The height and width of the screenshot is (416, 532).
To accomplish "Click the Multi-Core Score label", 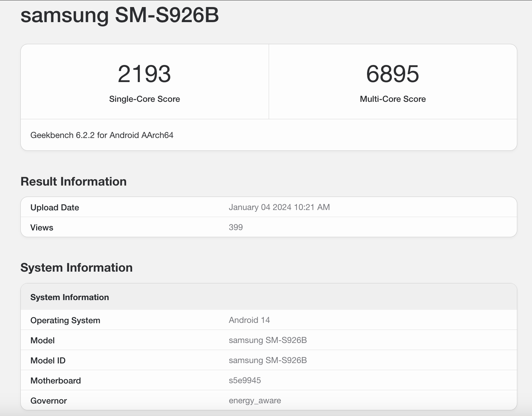I will [392, 99].
